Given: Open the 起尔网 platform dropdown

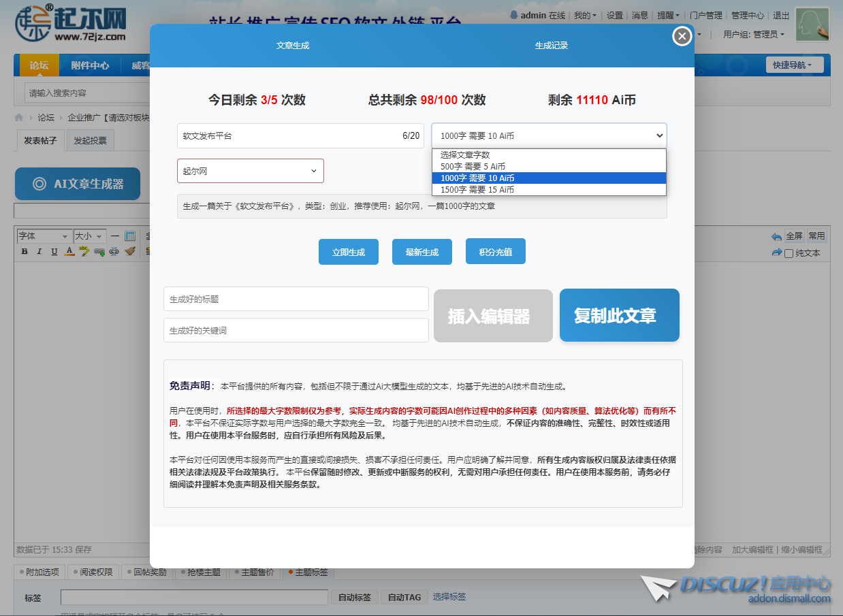Looking at the screenshot, I should (x=250, y=171).
